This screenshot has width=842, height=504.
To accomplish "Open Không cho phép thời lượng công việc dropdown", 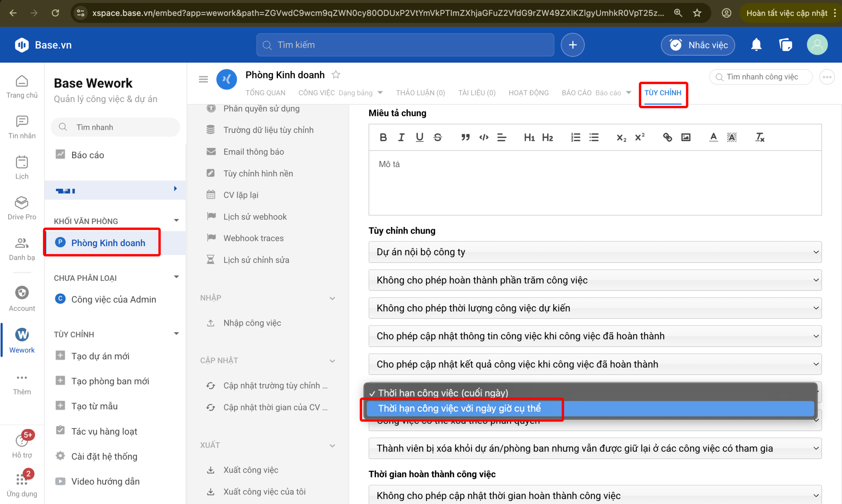I will (595, 308).
